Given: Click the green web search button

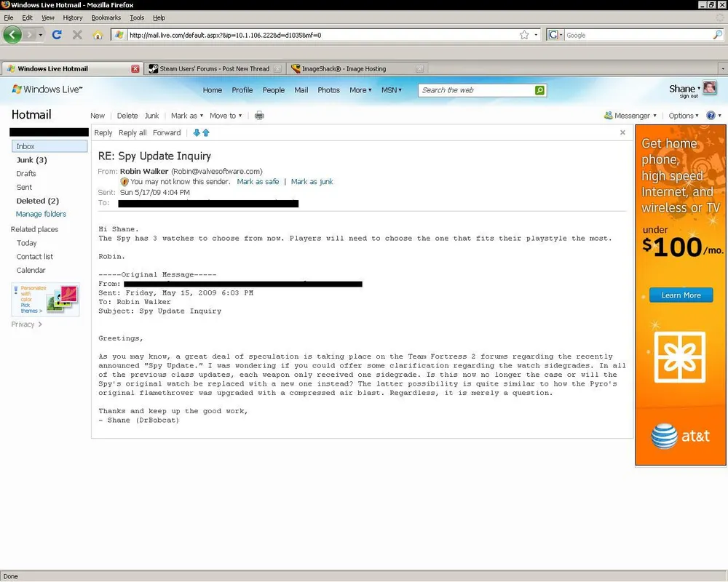Looking at the screenshot, I should click(x=539, y=90).
